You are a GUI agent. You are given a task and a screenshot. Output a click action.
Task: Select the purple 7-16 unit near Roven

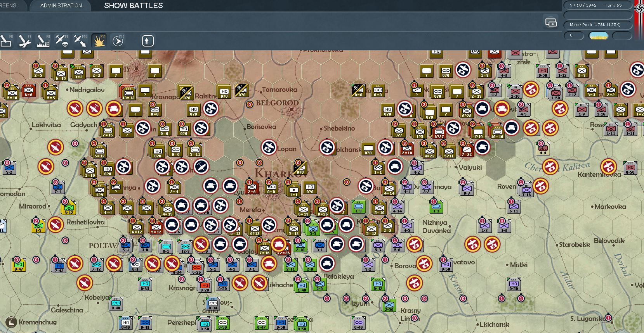point(526,190)
